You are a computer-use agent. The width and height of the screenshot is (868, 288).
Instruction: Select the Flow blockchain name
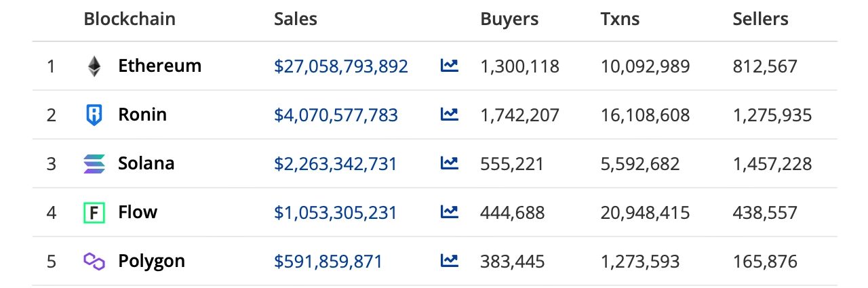tap(138, 213)
